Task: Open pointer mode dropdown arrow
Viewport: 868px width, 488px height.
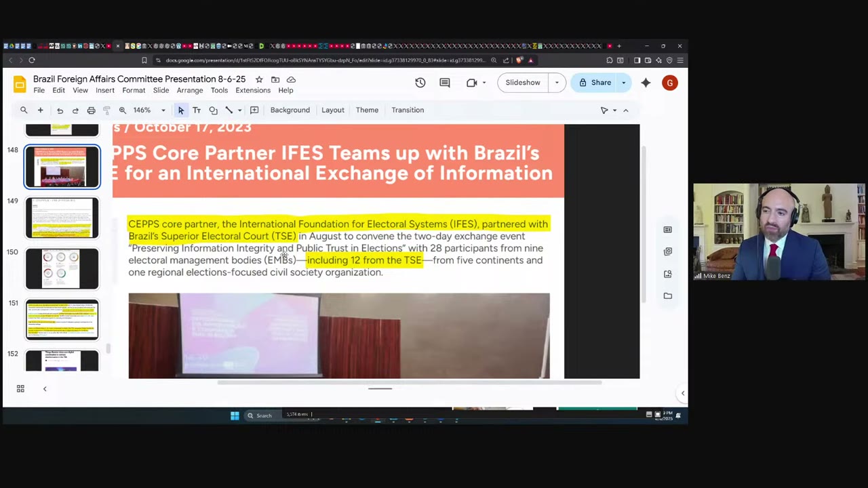Action: tap(614, 110)
